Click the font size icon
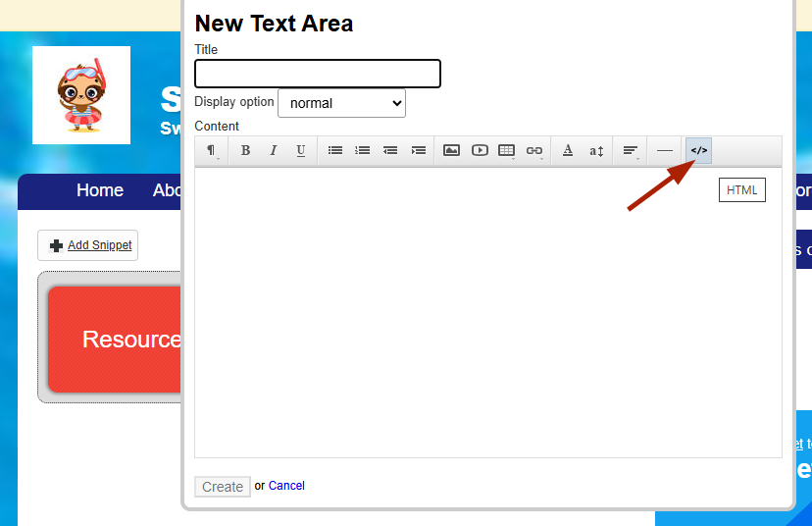 coord(596,150)
